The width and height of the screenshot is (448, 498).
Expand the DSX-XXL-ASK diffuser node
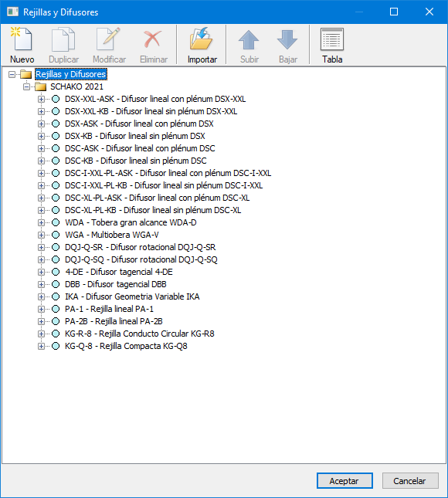tap(41, 99)
